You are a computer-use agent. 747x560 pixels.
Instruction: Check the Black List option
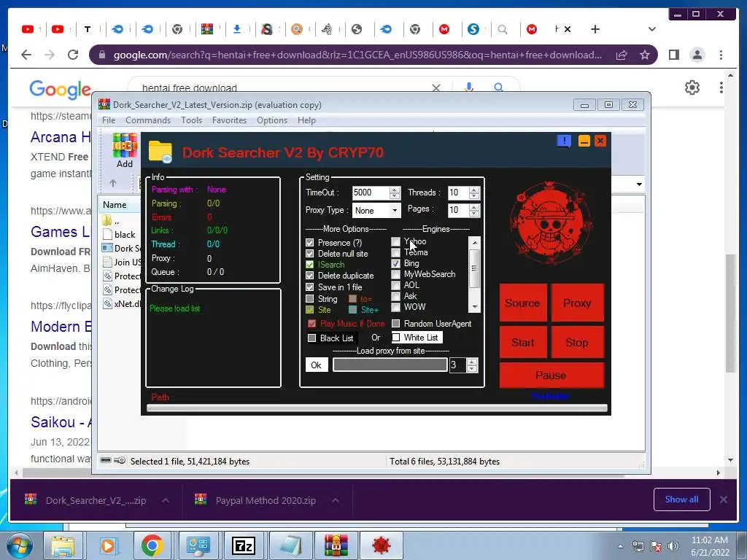click(312, 338)
